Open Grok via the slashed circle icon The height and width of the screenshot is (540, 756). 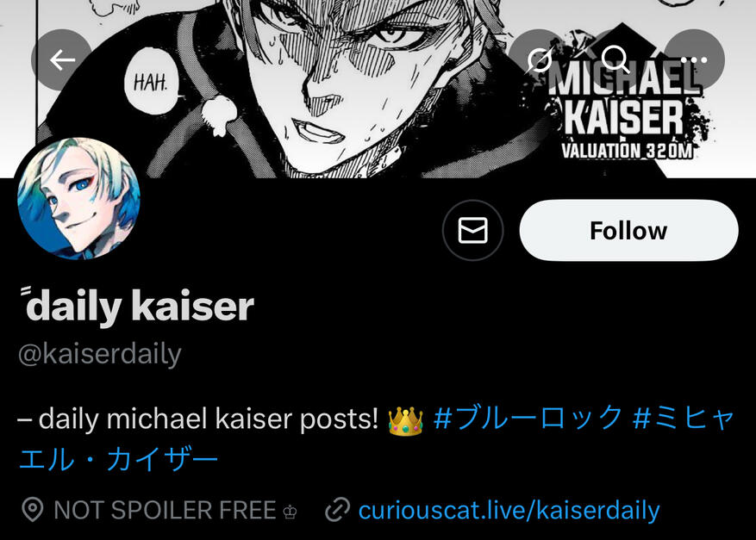pyautogui.click(x=539, y=60)
